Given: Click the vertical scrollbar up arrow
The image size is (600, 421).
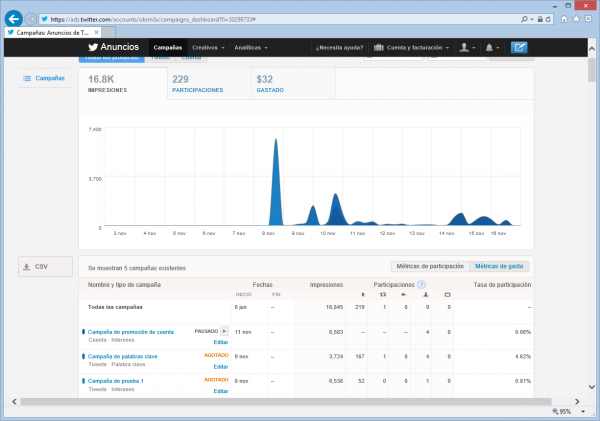Looking at the screenshot, I should coord(592,49).
